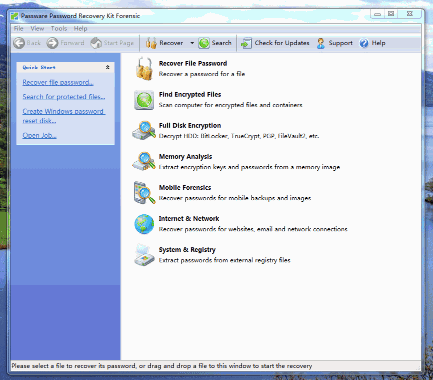Click the Help toolbar label
The width and height of the screenshot is (433, 380).
[378, 43]
